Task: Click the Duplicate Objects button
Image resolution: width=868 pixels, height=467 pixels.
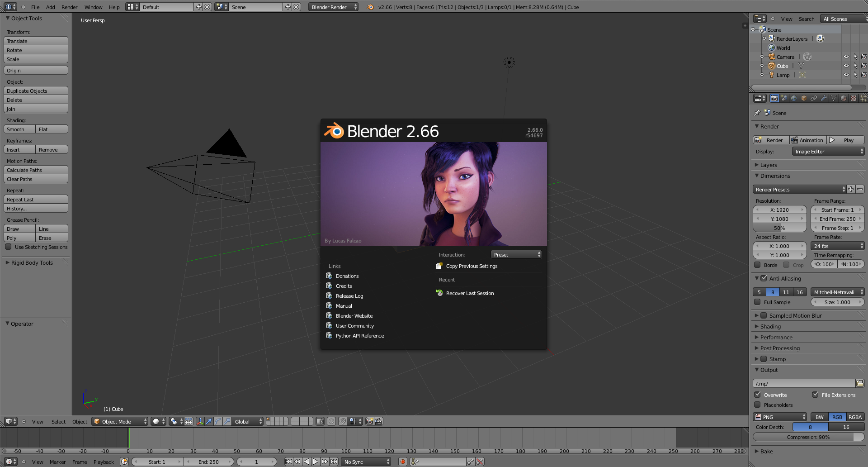Action: [x=36, y=91]
